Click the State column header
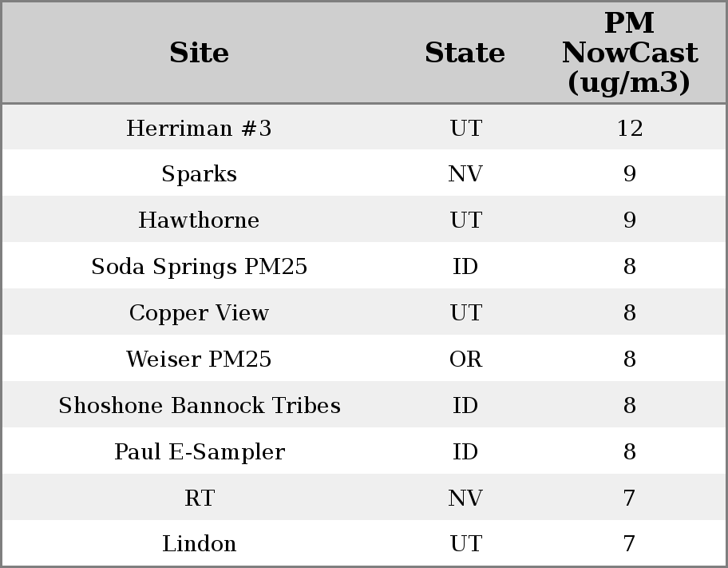This screenshot has width=728, height=568. pyautogui.click(x=465, y=53)
